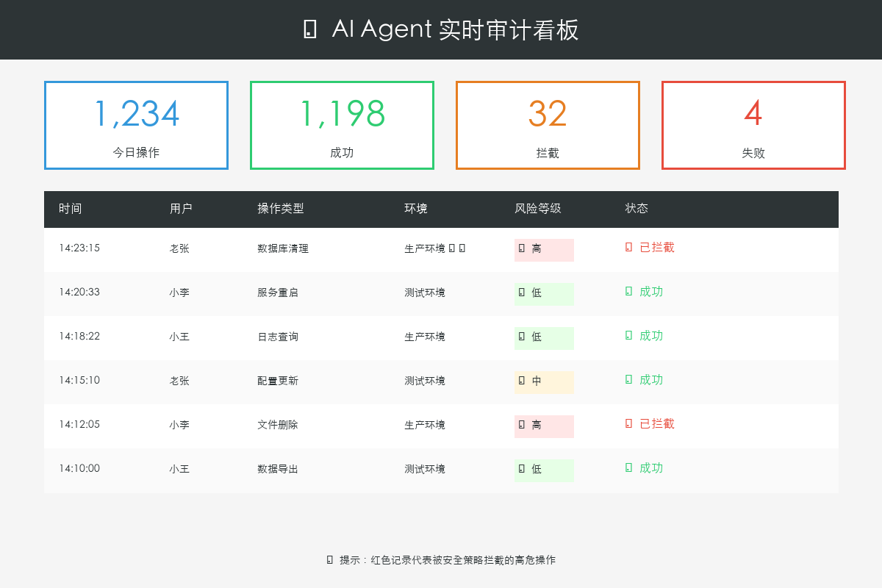Image resolution: width=882 pixels, height=588 pixels.
Task: Click the 中 risk icon for 配置更新
Action: (x=522, y=381)
